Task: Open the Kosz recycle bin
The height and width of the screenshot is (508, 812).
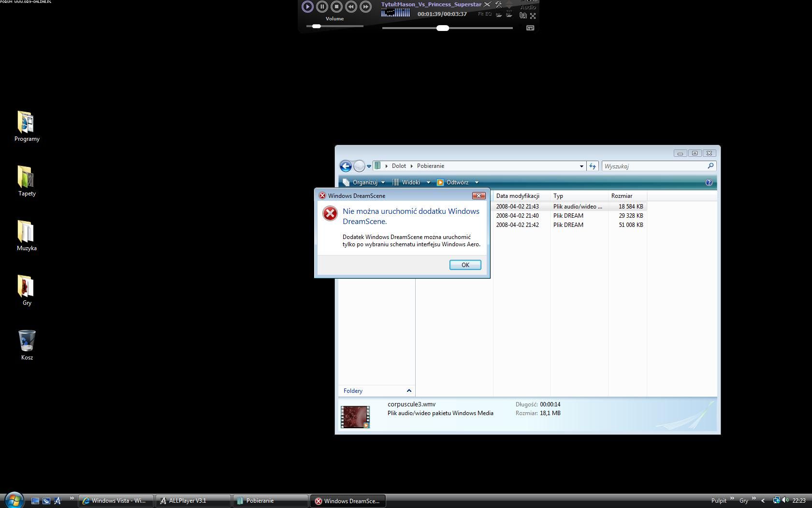Action: coord(27,345)
